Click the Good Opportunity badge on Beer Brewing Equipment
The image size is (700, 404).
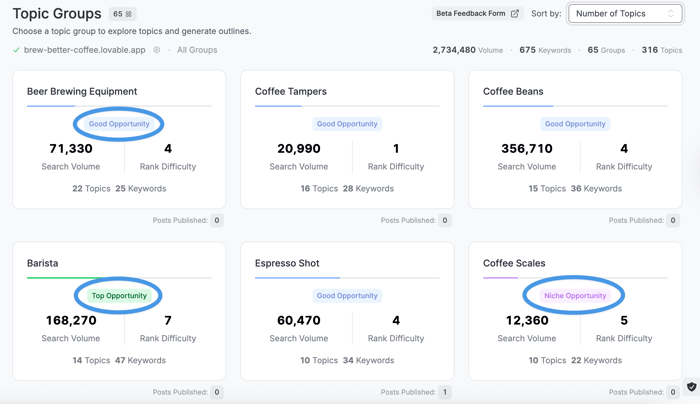[119, 124]
